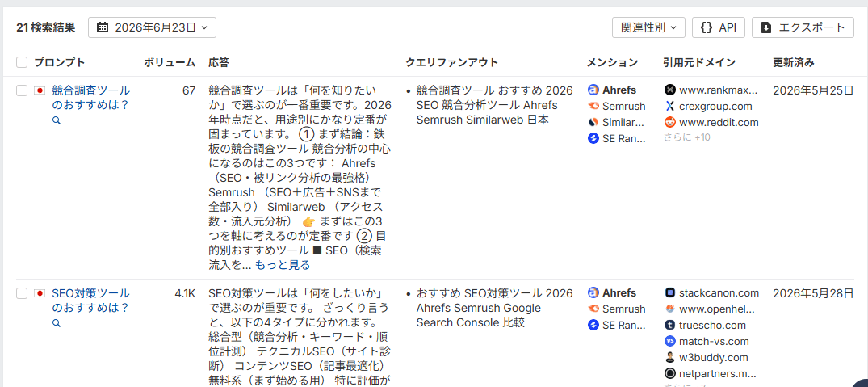Click the API button
Image resolution: width=868 pixels, height=387 pixels.
pyautogui.click(x=719, y=27)
